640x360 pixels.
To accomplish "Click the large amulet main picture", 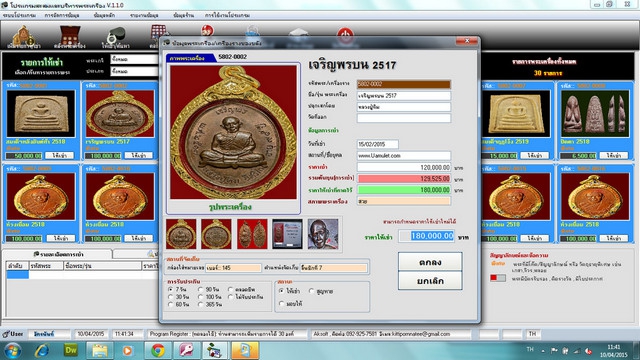I will pyautogui.click(x=233, y=132).
